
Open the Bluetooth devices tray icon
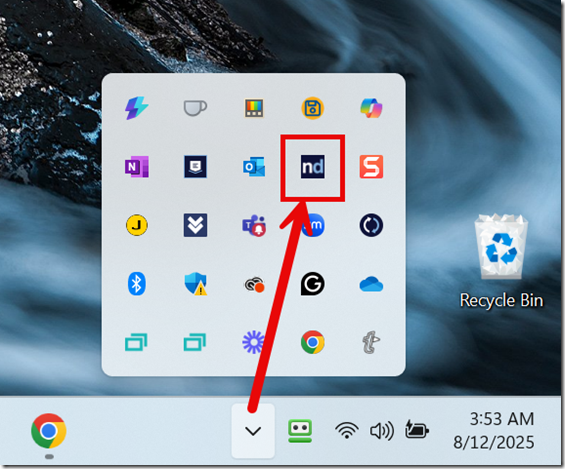[x=137, y=284]
